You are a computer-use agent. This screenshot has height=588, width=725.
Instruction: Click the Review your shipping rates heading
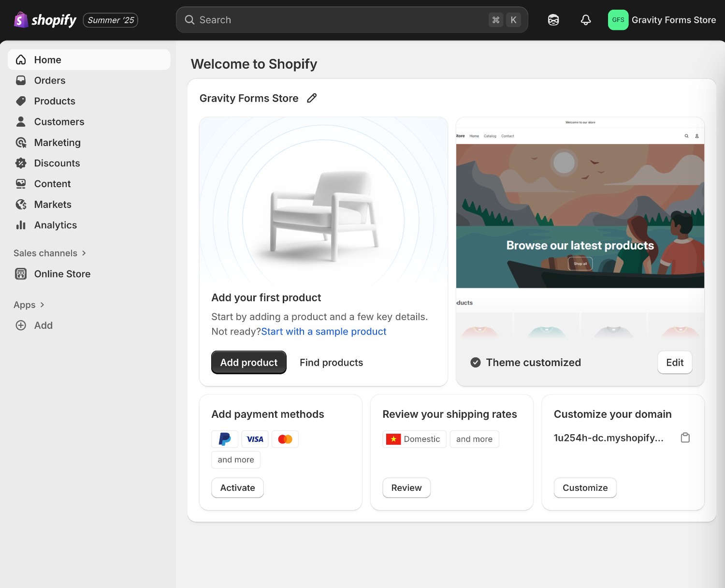(449, 414)
